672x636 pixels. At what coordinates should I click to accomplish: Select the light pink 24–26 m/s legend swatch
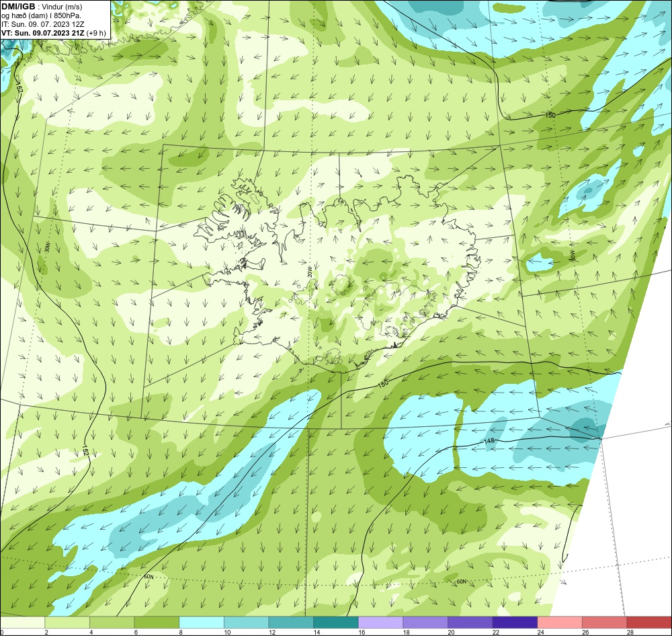(560, 623)
